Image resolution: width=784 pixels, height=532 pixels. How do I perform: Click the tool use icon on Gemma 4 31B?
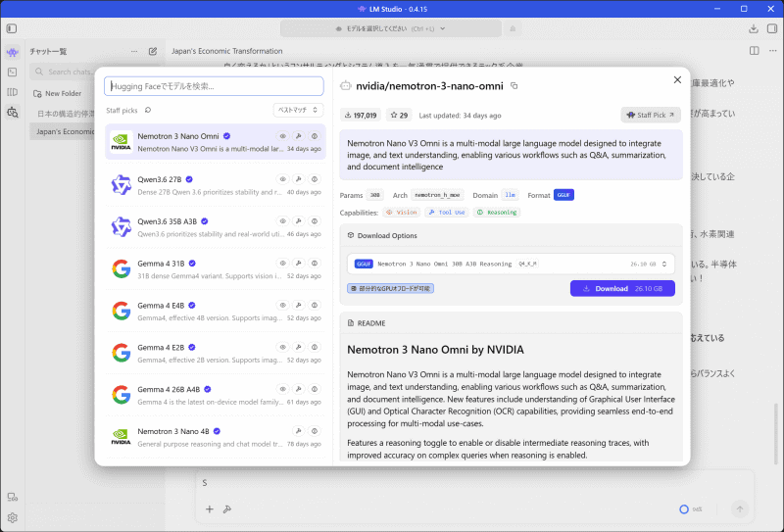299,263
